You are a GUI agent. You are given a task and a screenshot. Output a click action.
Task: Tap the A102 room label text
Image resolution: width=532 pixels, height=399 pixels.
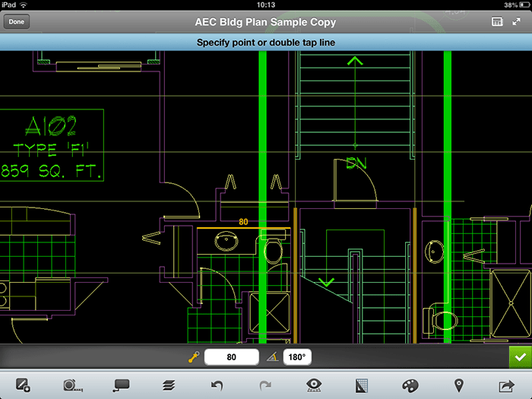[51, 126]
